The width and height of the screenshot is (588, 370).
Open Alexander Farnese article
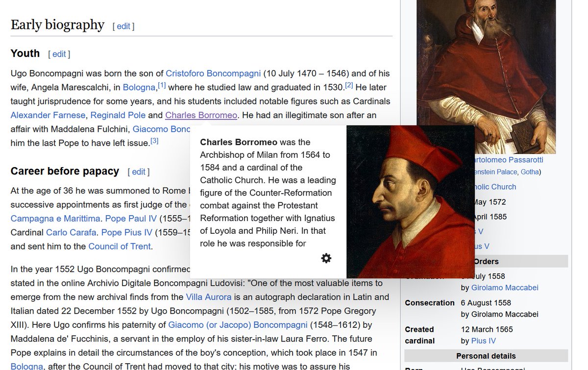point(49,116)
